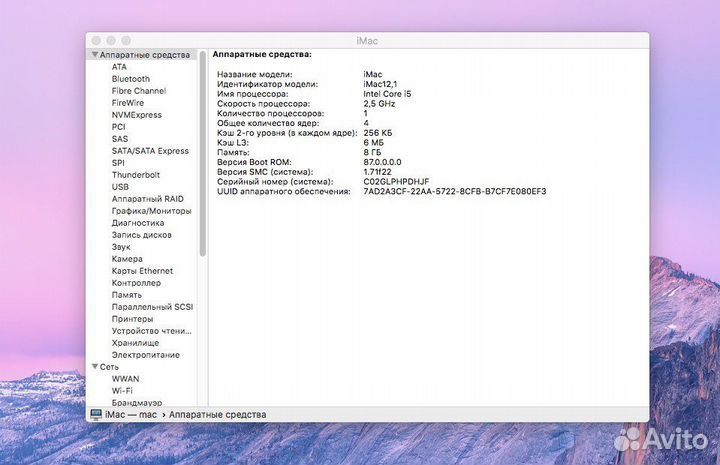The width and height of the screenshot is (720, 465).
Task: Open the Брандмауэр entry
Action: (x=137, y=403)
